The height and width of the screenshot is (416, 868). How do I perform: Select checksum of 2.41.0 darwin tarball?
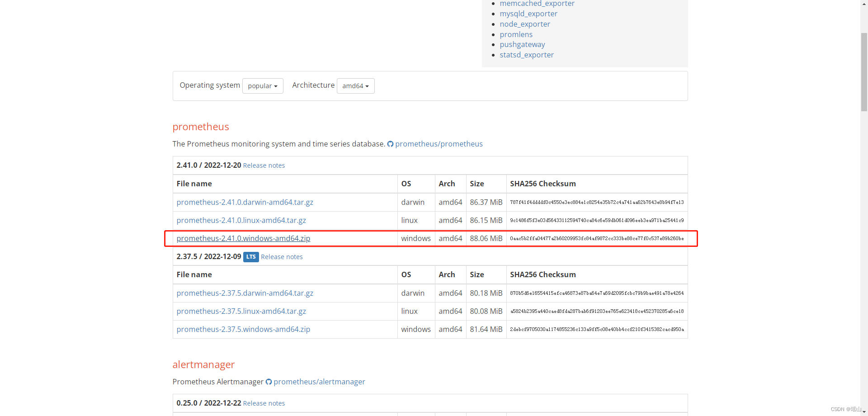[597, 202]
